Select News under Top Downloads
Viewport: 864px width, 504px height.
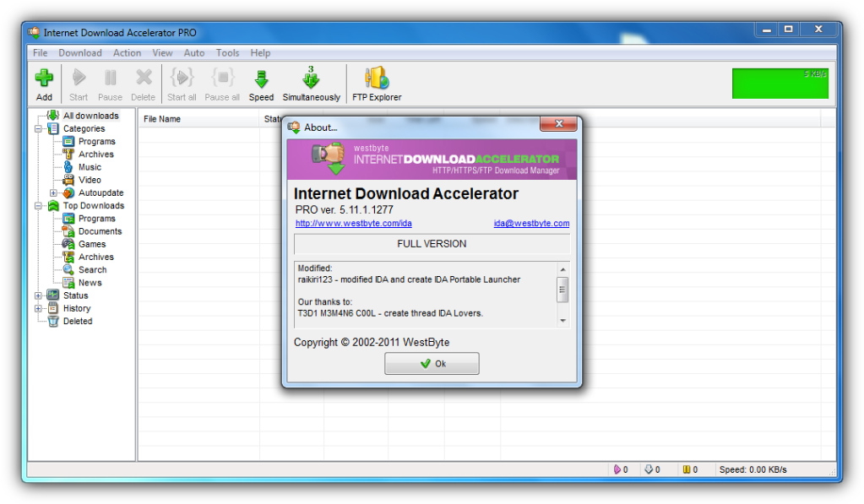(x=90, y=283)
